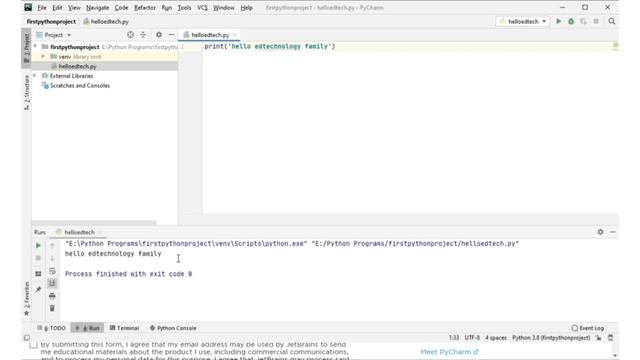Open the Navigate menu
This screenshot has width=640, height=360.
point(98,7)
